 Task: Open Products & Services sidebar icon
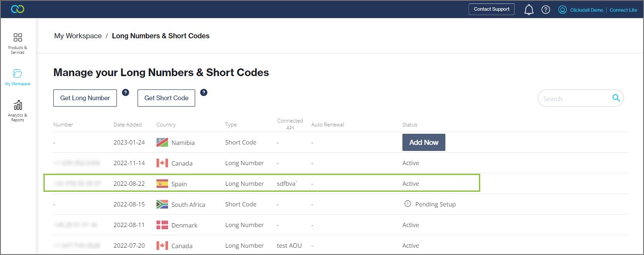tap(18, 43)
